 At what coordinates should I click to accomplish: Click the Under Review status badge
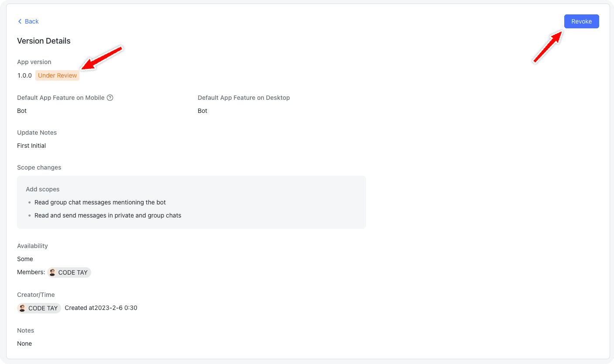[57, 75]
